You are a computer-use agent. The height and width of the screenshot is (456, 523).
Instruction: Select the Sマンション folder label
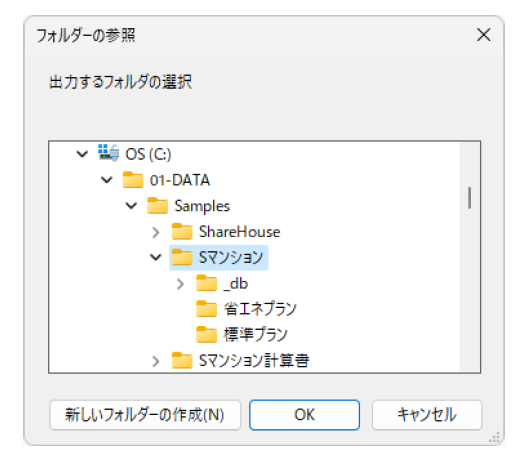tap(231, 258)
